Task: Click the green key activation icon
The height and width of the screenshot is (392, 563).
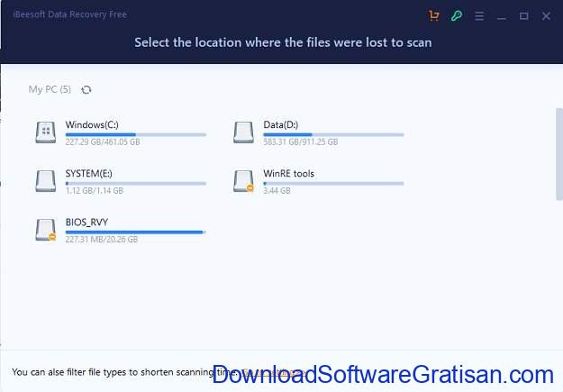Action: 457,15
